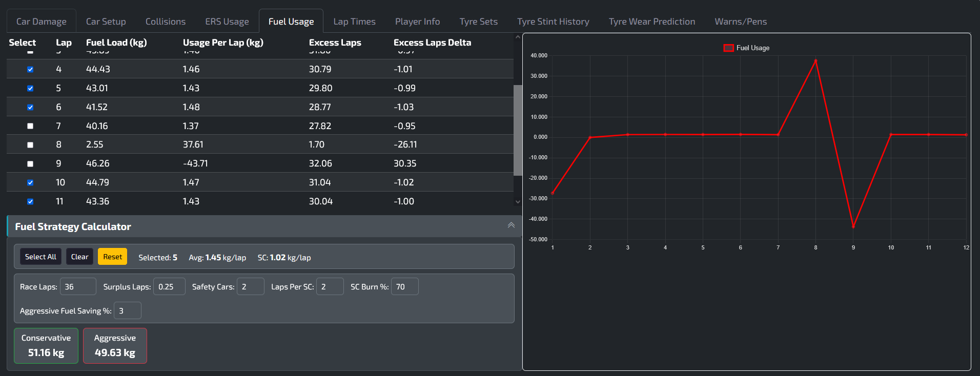This screenshot has height=376, width=980.
Task: Click the SC: 1.02 kg/lap text
Action: 284,258
